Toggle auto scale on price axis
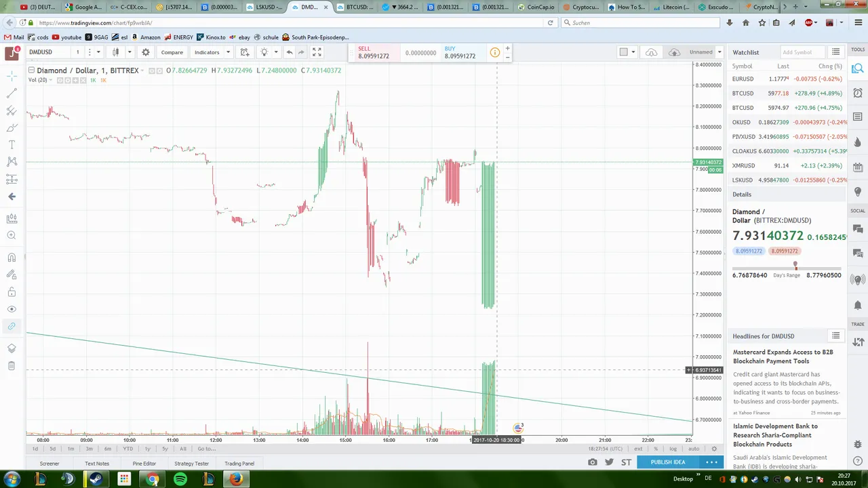Viewport: 868px width, 488px height. click(694, 449)
